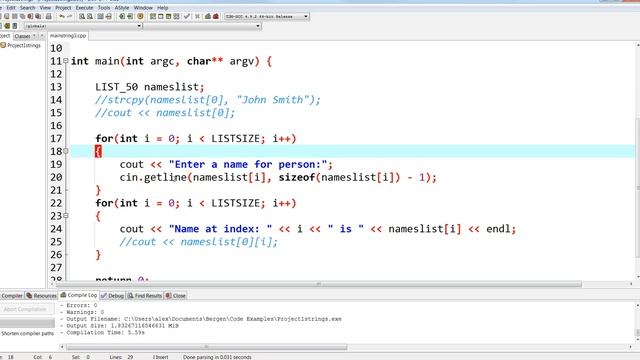The image size is (640, 360).
Task: Click the Save All toolbar icon
Action: [x=22, y=16]
